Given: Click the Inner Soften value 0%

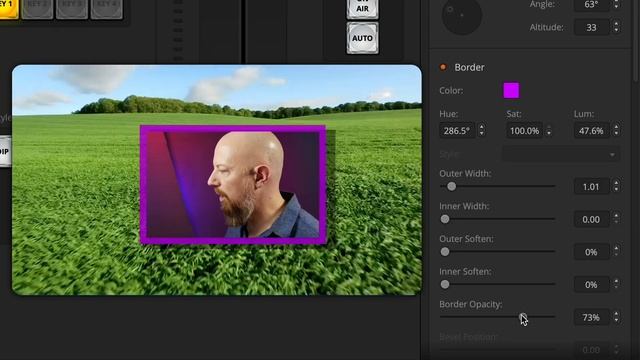Looking at the screenshot, I should pos(591,284).
